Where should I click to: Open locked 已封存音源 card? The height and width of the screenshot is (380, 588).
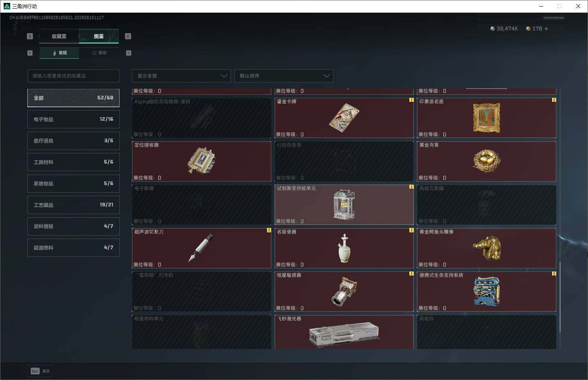tap(344, 161)
